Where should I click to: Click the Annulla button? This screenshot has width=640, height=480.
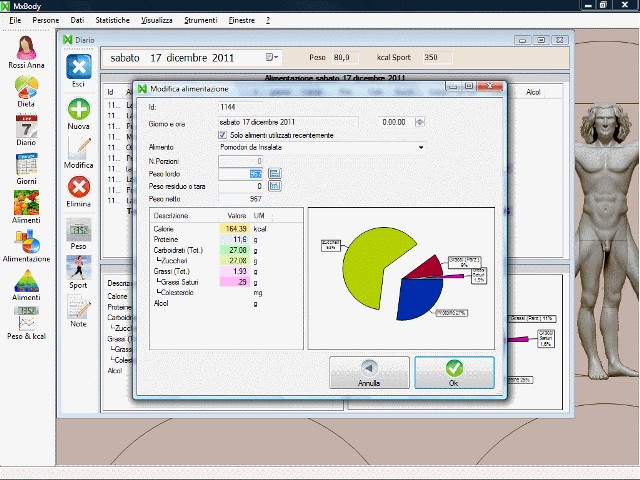pyautogui.click(x=369, y=372)
